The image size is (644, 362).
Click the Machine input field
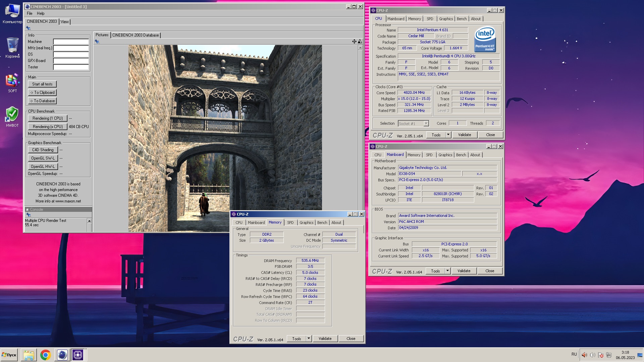pyautogui.click(x=71, y=42)
